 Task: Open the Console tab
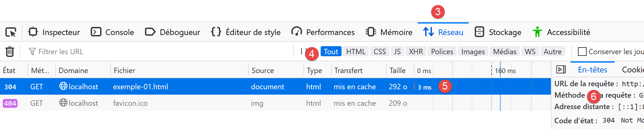(113, 32)
